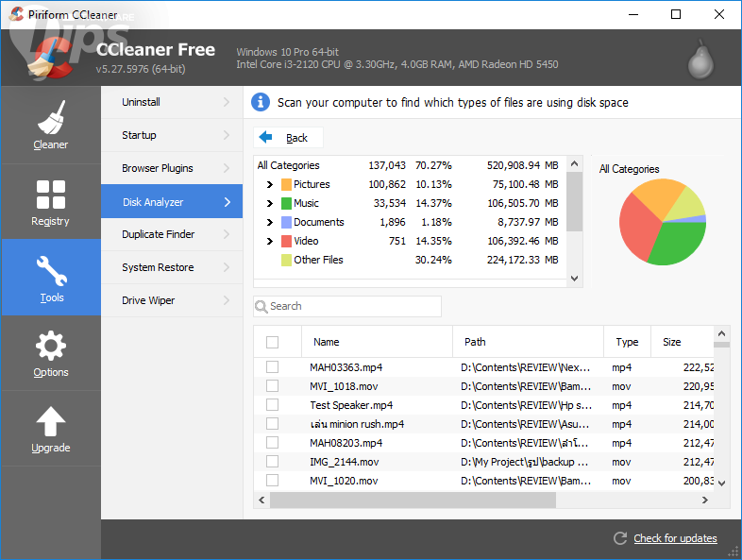Expand the Music category arrow
Screen dimensions: 742x560
coord(270,204)
